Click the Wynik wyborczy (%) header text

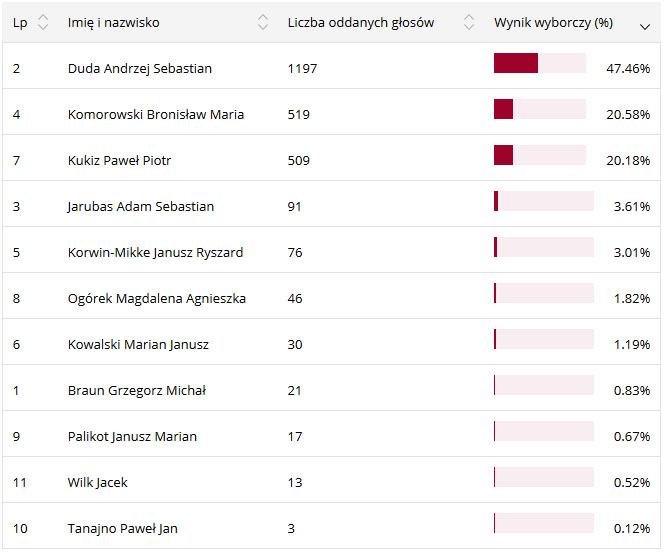tap(553, 22)
